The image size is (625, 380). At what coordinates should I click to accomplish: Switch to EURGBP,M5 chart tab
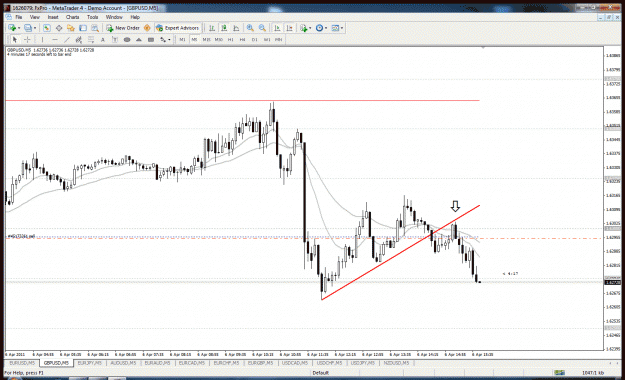260,363
